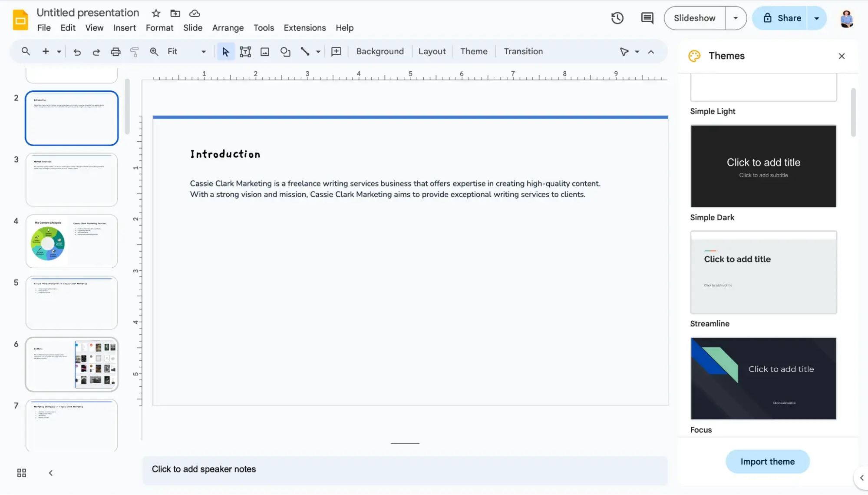Click the shape tool
This screenshot has width=868, height=495.
coord(285,51)
